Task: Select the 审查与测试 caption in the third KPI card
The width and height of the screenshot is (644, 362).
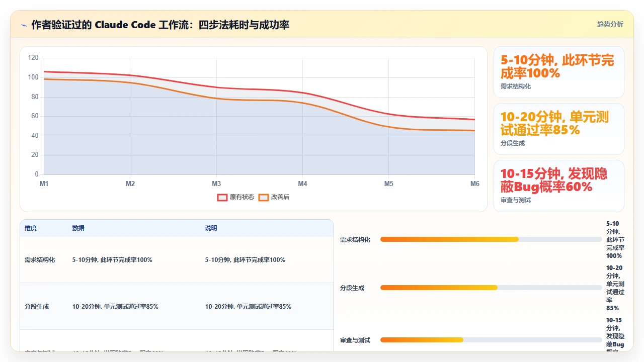Action: click(x=516, y=200)
